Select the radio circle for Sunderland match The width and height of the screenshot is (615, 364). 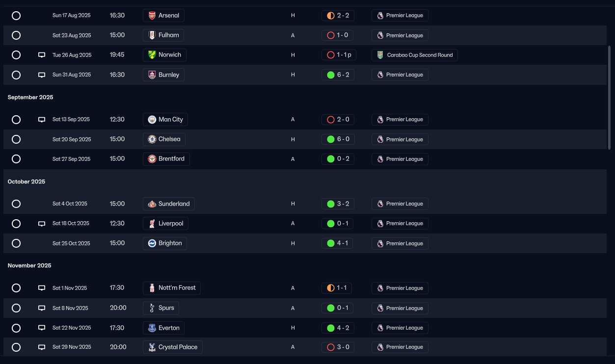click(16, 204)
